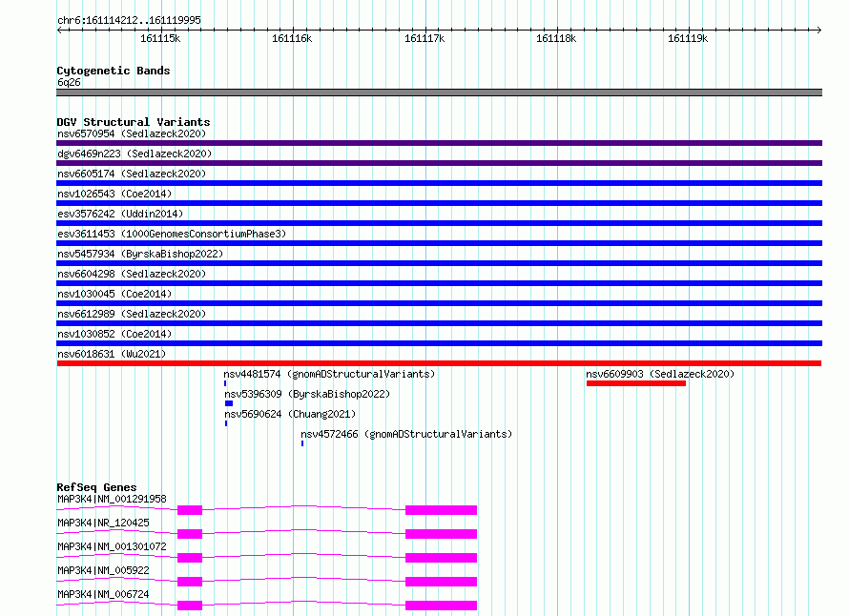
Task: Click MAP3K4|NM_005922 transcript label
Action: pos(103,570)
